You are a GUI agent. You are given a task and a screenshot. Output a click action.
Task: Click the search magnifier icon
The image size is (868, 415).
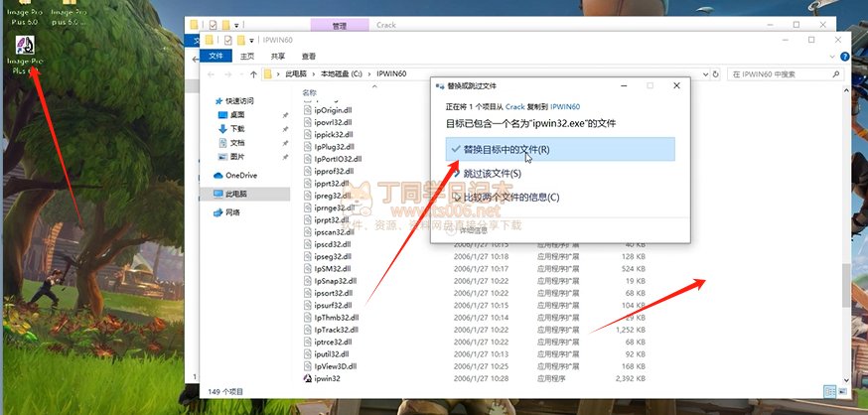836,74
